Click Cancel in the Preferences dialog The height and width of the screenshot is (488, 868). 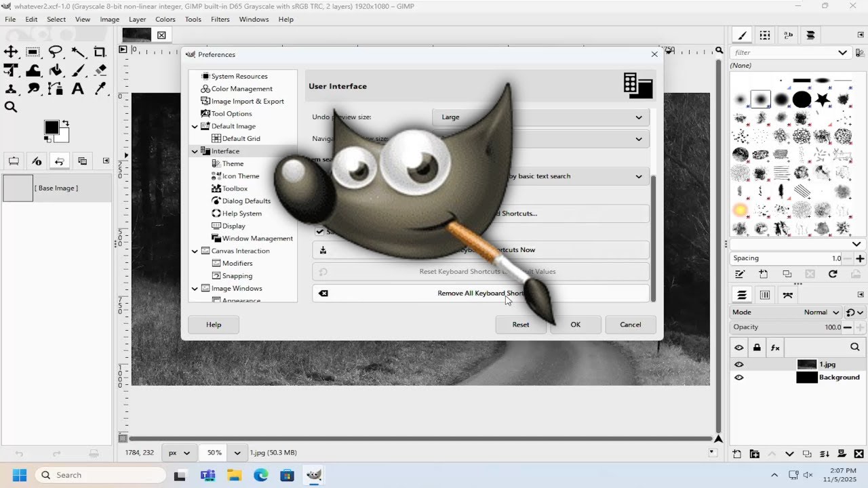(x=631, y=325)
